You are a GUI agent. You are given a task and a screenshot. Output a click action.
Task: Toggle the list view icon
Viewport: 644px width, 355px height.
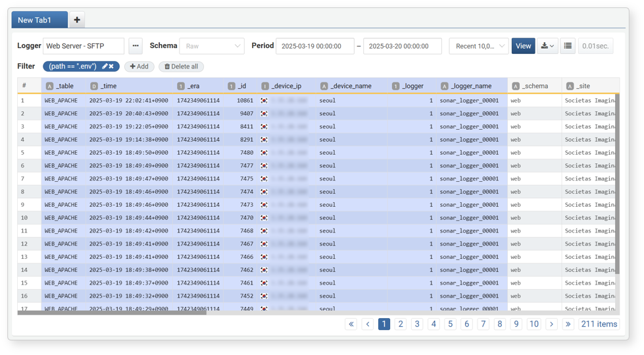pos(568,46)
